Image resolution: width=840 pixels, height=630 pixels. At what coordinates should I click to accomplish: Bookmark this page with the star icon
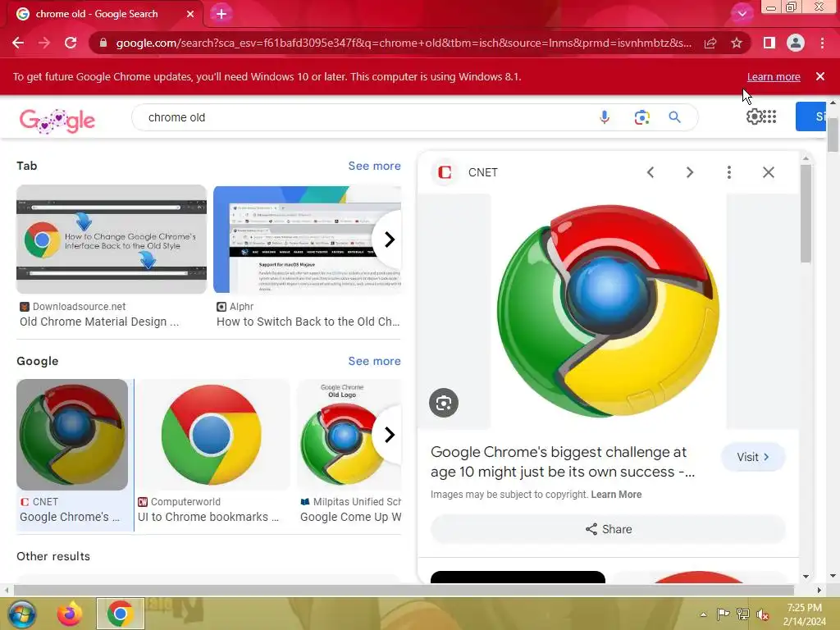pyautogui.click(x=737, y=43)
